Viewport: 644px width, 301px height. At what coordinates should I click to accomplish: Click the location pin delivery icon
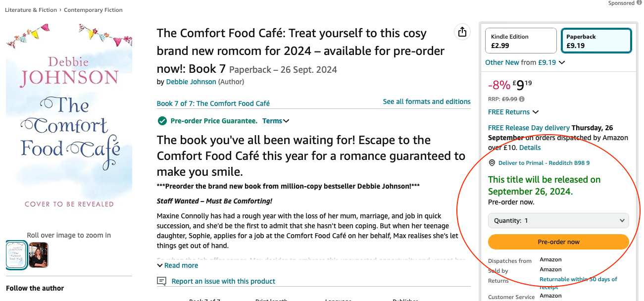click(492, 163)
